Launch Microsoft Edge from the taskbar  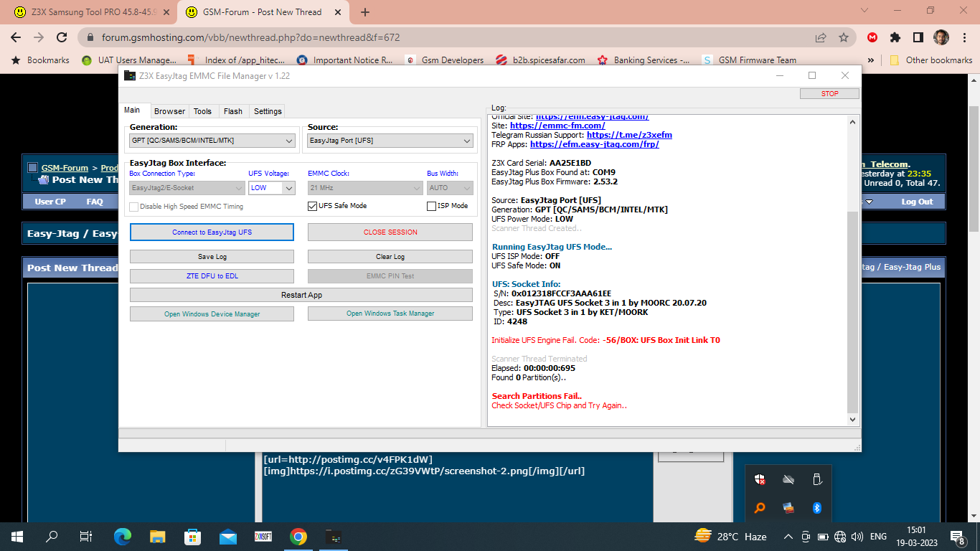pyautogui.click(x=123, y=536)
